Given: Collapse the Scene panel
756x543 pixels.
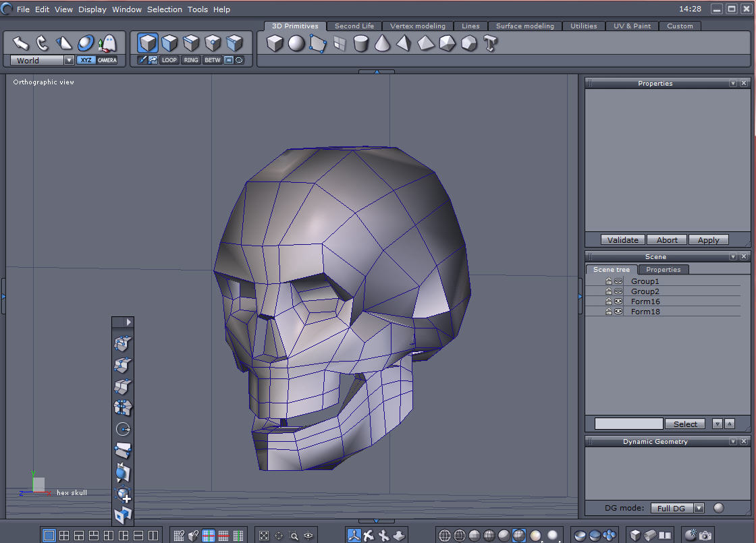Looking at the screenshot, I should click(733, 257).
